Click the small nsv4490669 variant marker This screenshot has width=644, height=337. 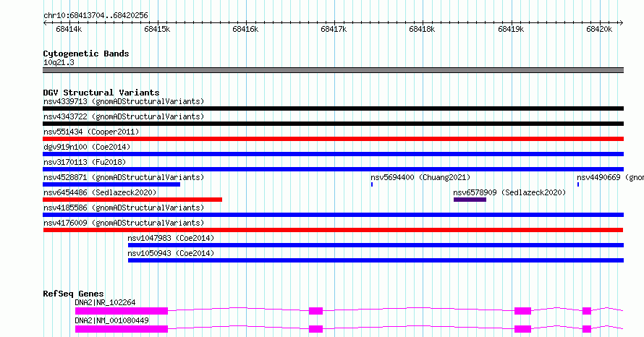[x=578, y=184]
